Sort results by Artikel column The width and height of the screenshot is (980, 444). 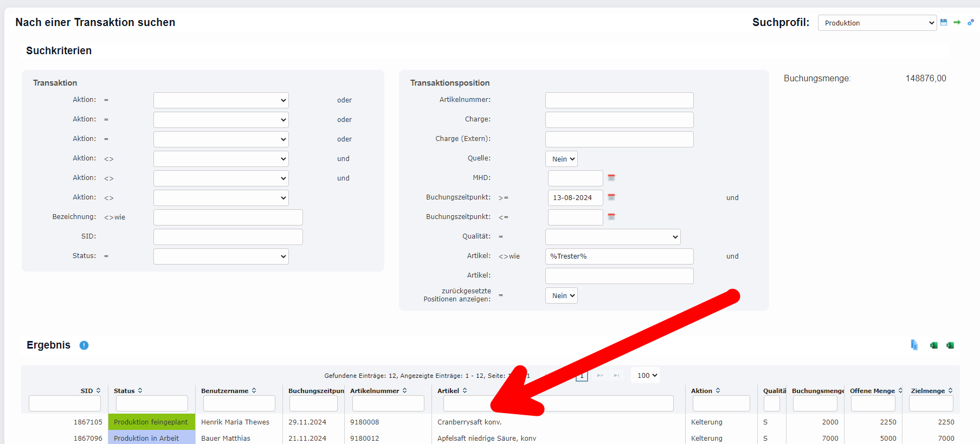(465, 390)
